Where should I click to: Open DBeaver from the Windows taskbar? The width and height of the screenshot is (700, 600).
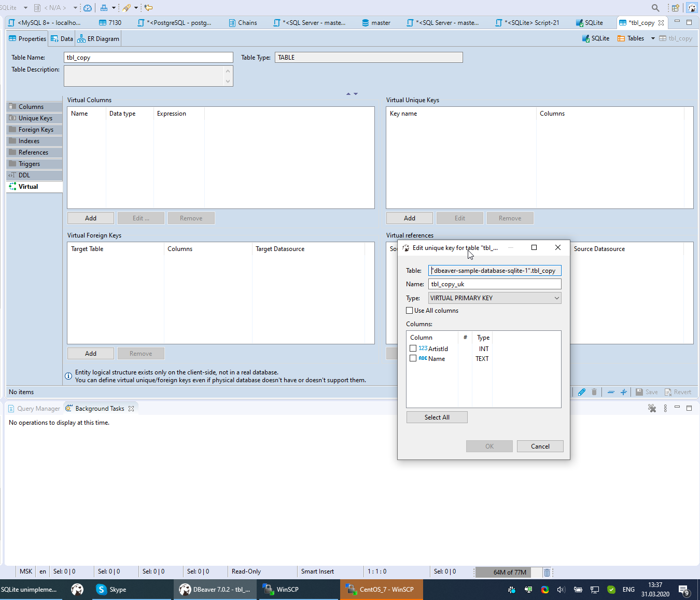(x=215, y=590)
